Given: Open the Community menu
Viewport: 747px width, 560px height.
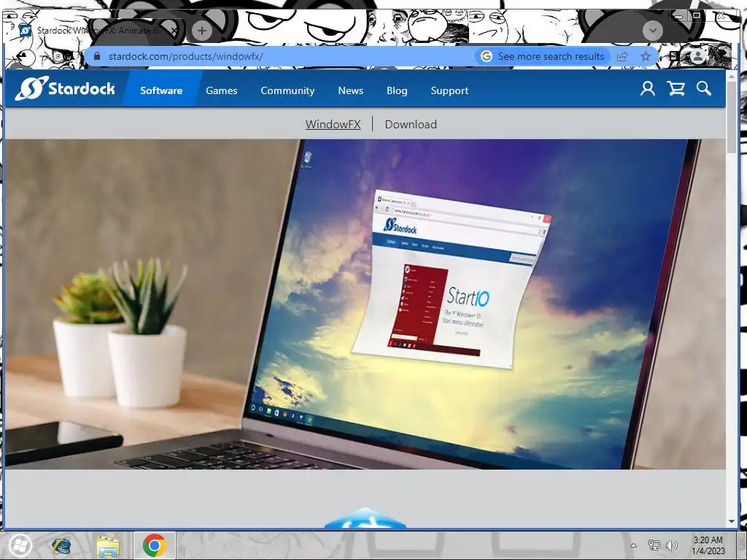Looking at the screenshot, I should point(287,90).
